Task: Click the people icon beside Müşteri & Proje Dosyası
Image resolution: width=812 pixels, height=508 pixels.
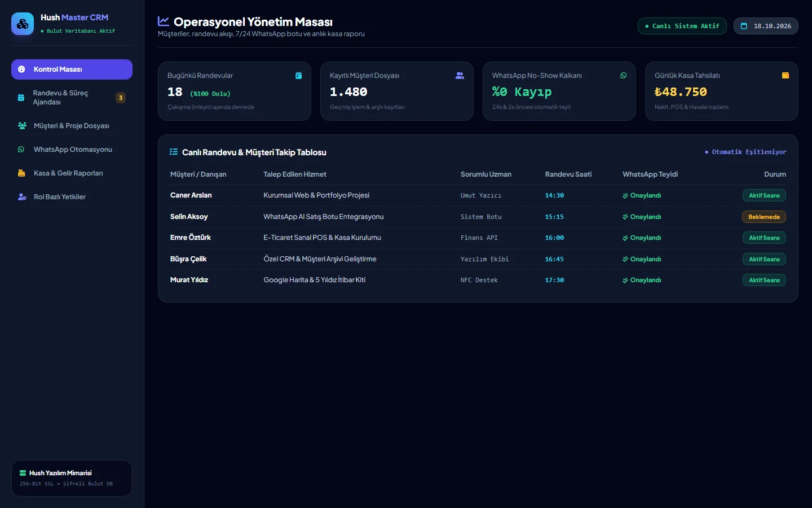Action: point(22,126)
